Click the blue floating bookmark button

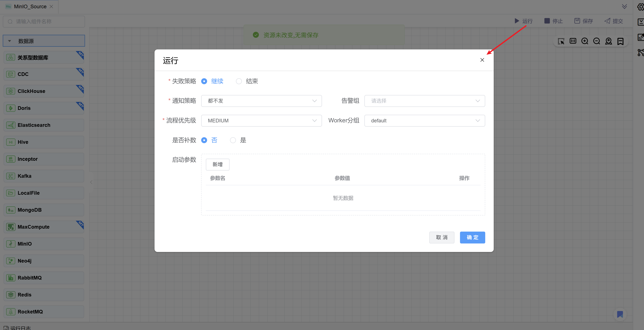(x=620, y=314)
